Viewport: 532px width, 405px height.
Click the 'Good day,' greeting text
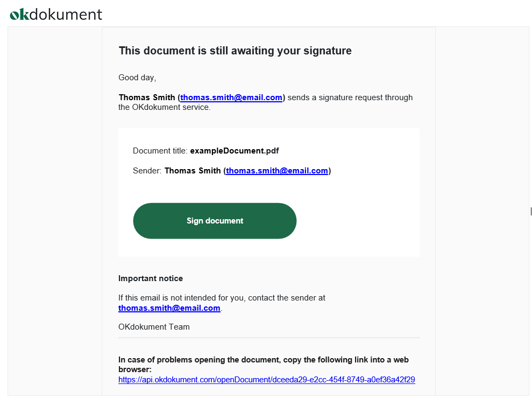coord(137,78)
